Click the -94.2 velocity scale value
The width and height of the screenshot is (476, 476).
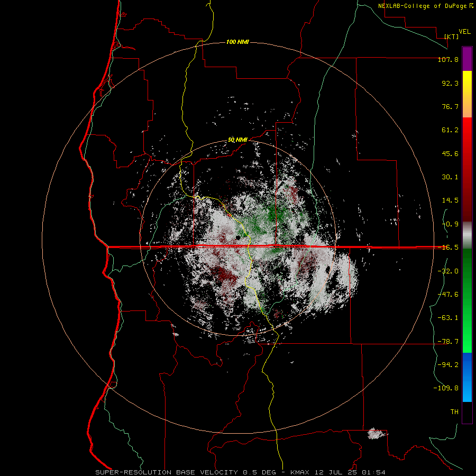coord(448,364)
